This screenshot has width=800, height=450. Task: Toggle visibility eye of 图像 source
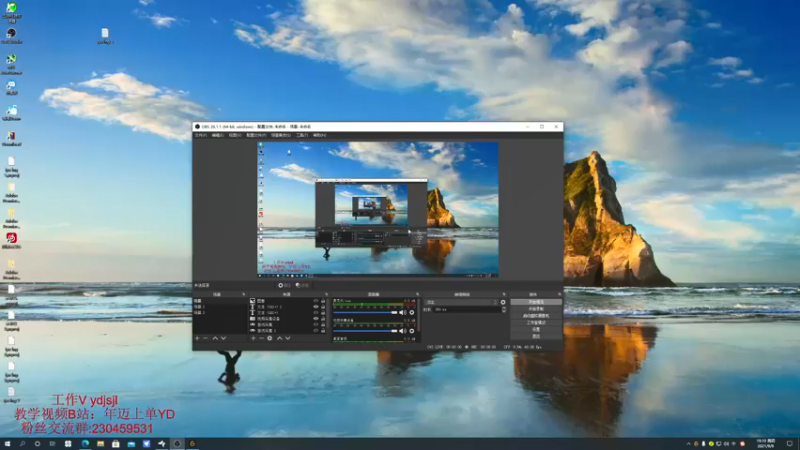pyautogui.click(x=316, y=301)
